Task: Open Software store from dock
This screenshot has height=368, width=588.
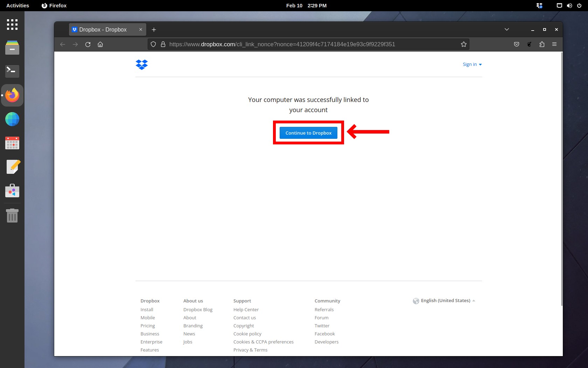Action: 12,191
